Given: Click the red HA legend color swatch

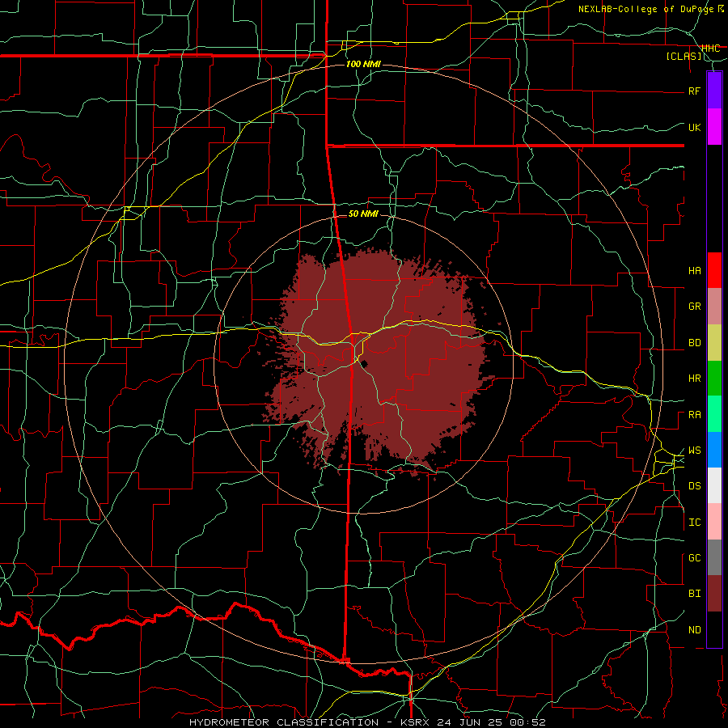Looking at the screenshot, I should 714,270.
